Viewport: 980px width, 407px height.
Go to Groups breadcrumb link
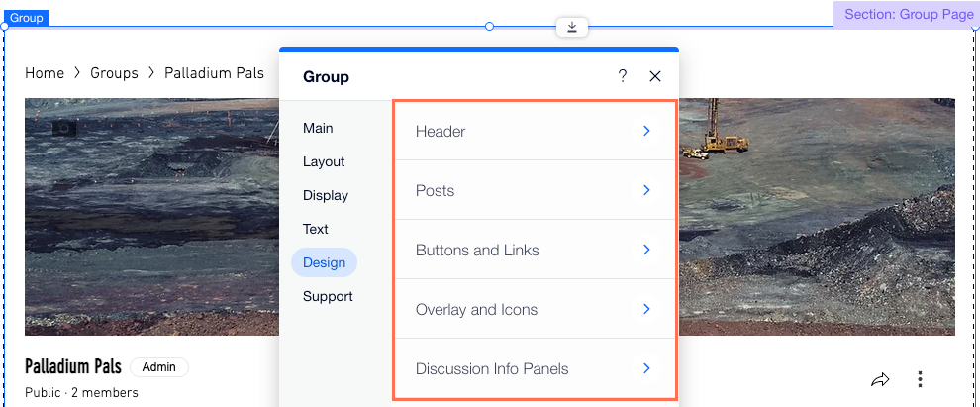115,73
